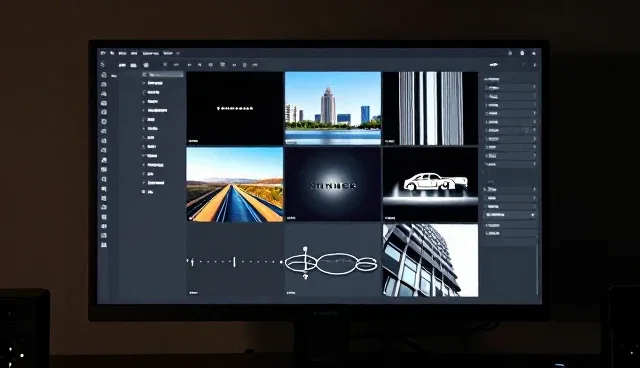Click the arrow icon above the right panel
This screenshot has height=368, width=640.
[494, 64]
